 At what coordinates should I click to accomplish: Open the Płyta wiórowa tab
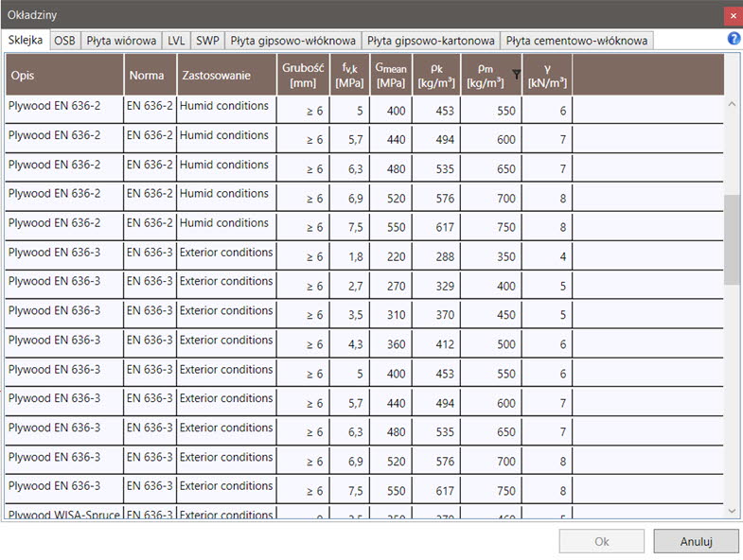click(121, 41)
